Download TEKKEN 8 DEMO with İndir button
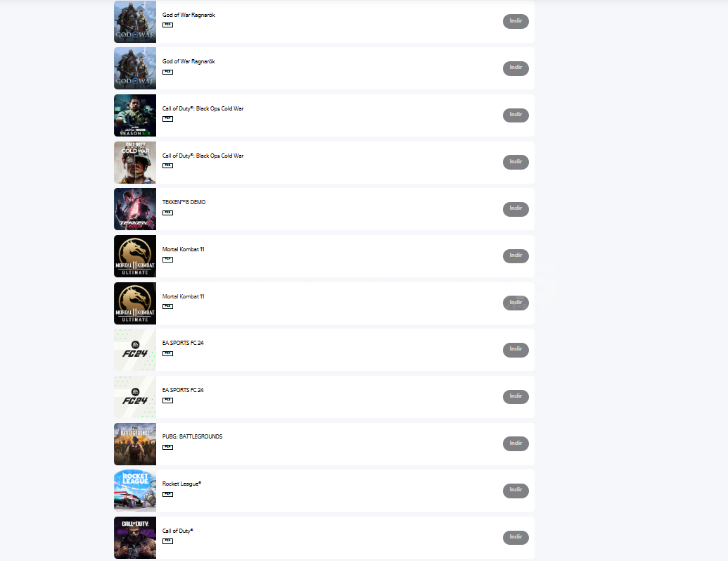Image resolution: width=728 pixels, height=561 pixels. tap(516, 208)
